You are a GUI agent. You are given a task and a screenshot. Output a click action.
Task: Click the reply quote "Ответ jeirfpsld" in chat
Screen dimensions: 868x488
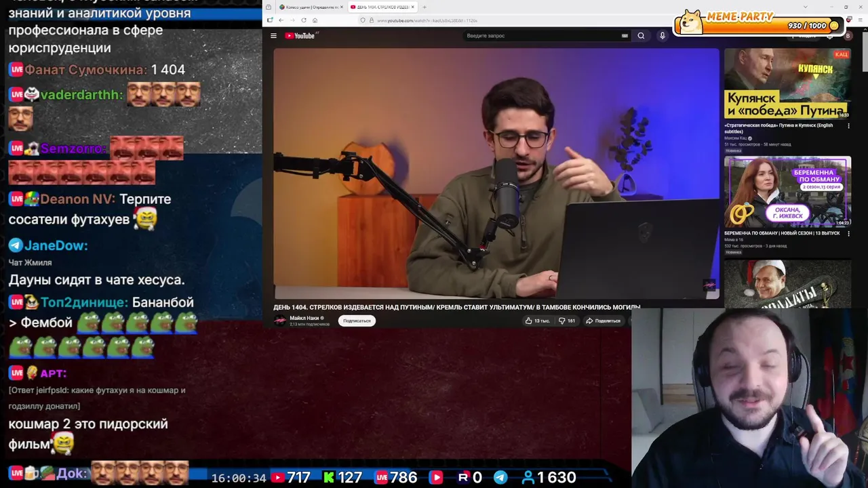tap(97, 398)
